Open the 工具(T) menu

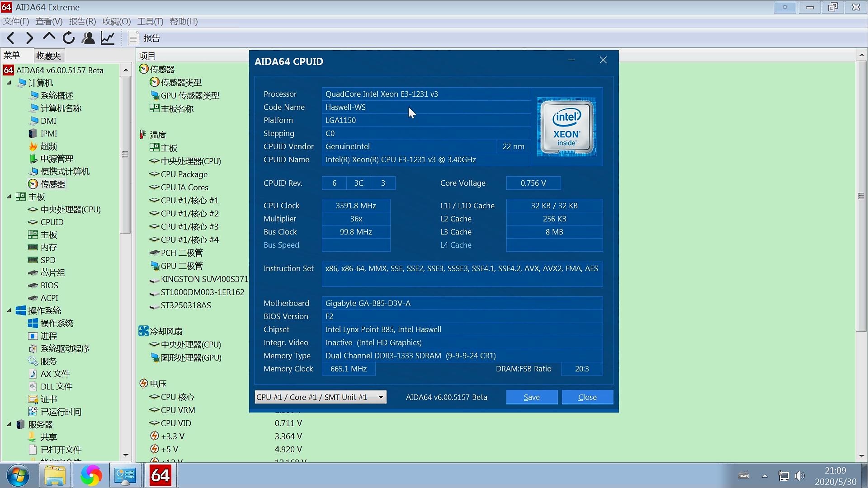click(150, 21)
